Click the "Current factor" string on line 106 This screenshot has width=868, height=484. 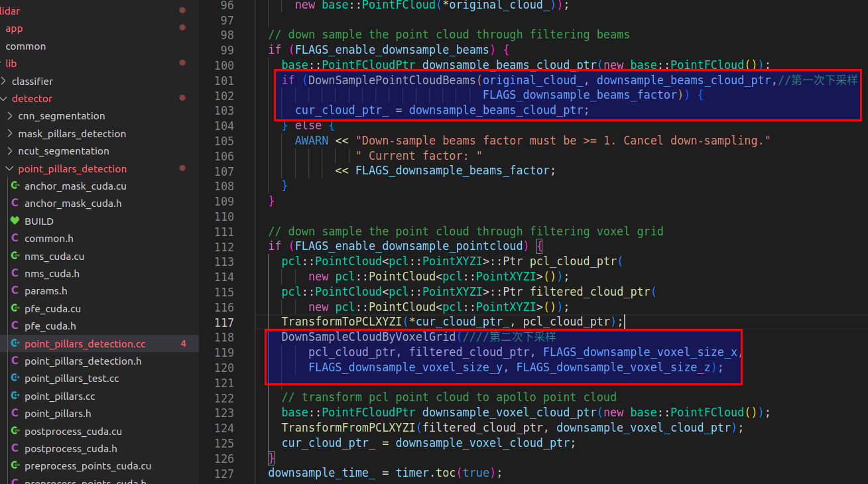coord(418,156)
